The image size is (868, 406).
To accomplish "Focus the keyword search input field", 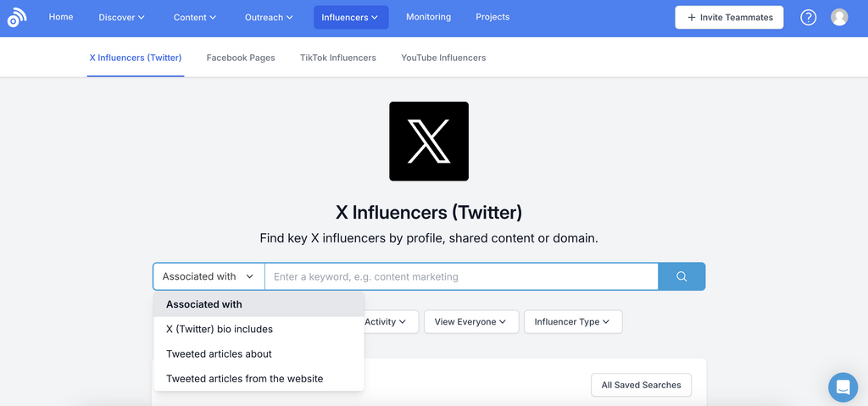I will point(461,276).
